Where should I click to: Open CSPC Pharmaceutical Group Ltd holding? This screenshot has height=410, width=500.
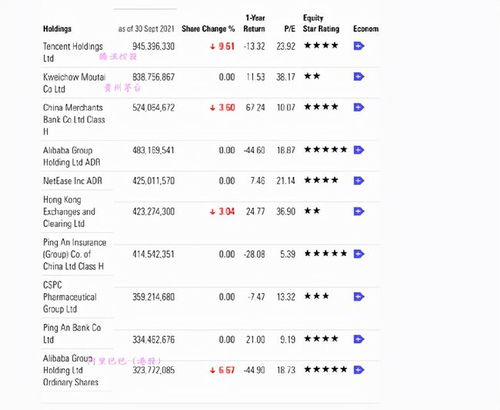pyautogui.click(x=70, y=297)
